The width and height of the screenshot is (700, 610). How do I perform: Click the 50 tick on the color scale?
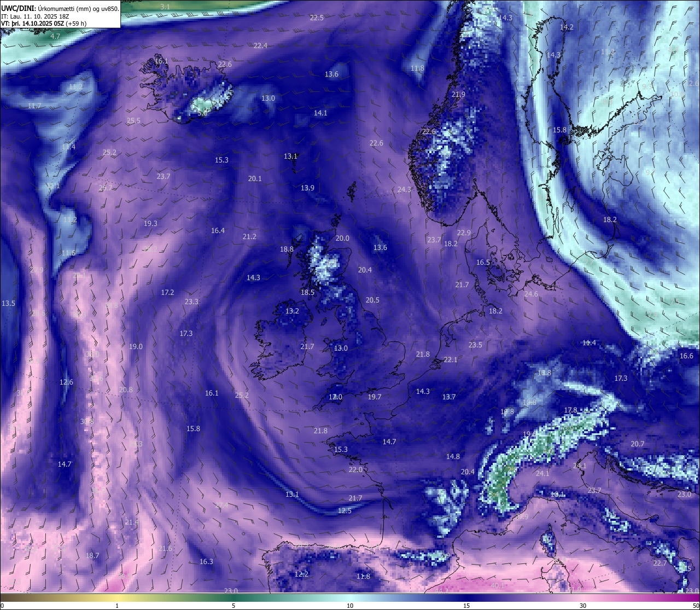(696, 606)
